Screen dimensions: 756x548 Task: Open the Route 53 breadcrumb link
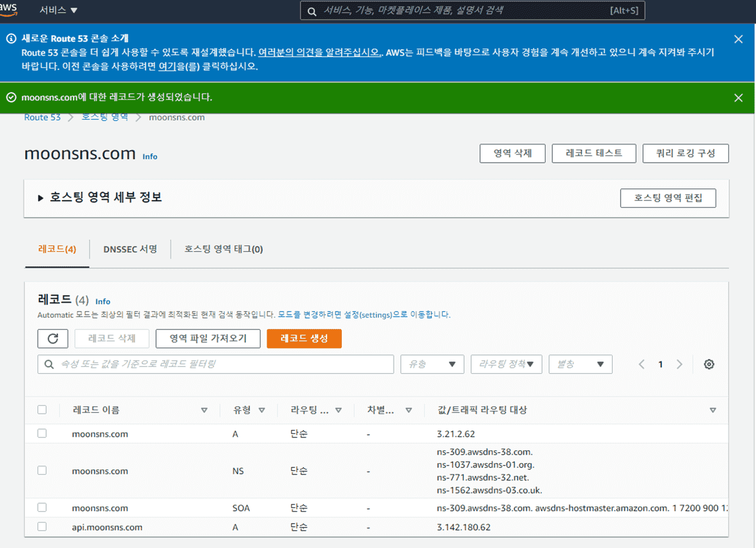[x=42, y=117]
